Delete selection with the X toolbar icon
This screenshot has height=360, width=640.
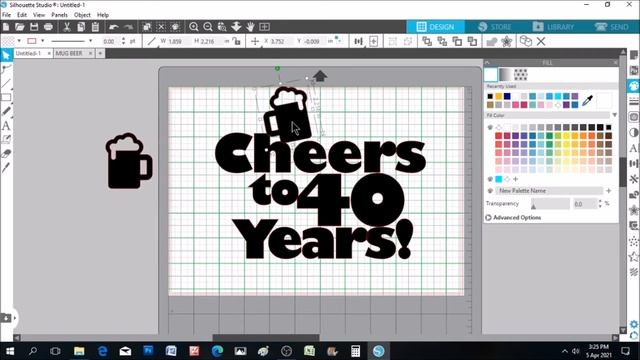click(541, 41)
